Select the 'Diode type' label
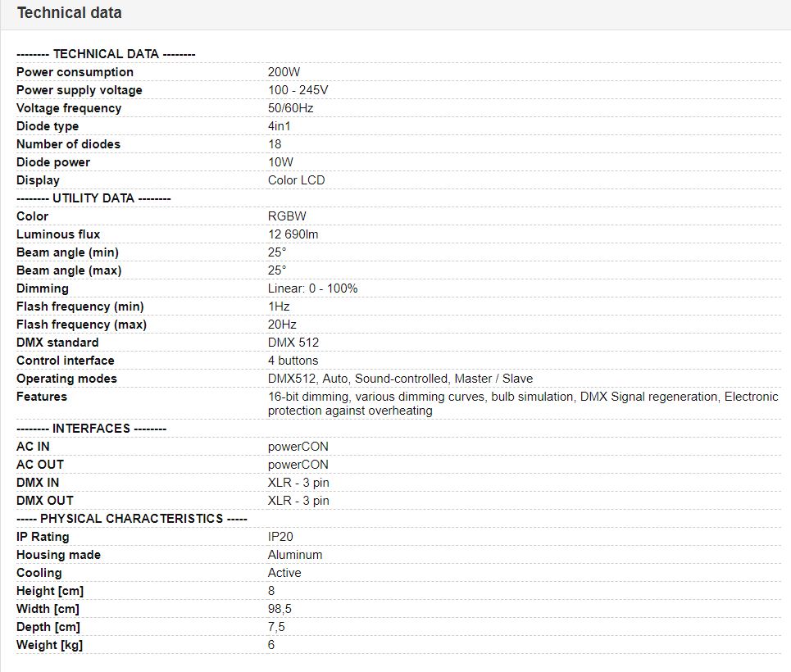The image size is (791, 672). pyautogui.click(x=48, y=127)
